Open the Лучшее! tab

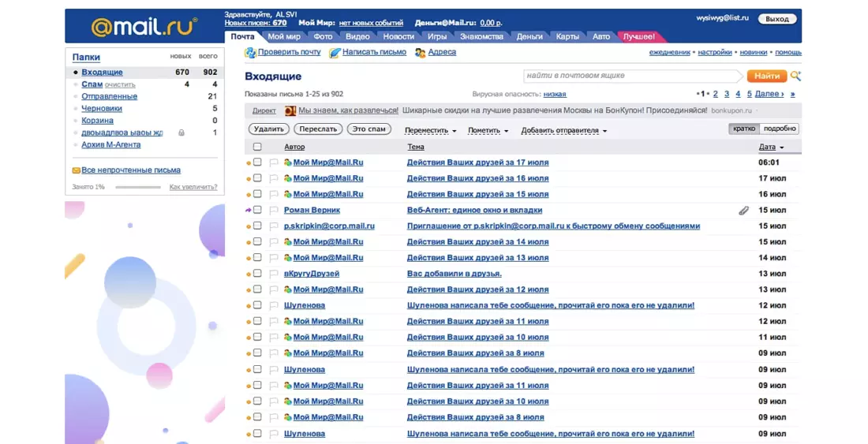click(x=639, y=36)
